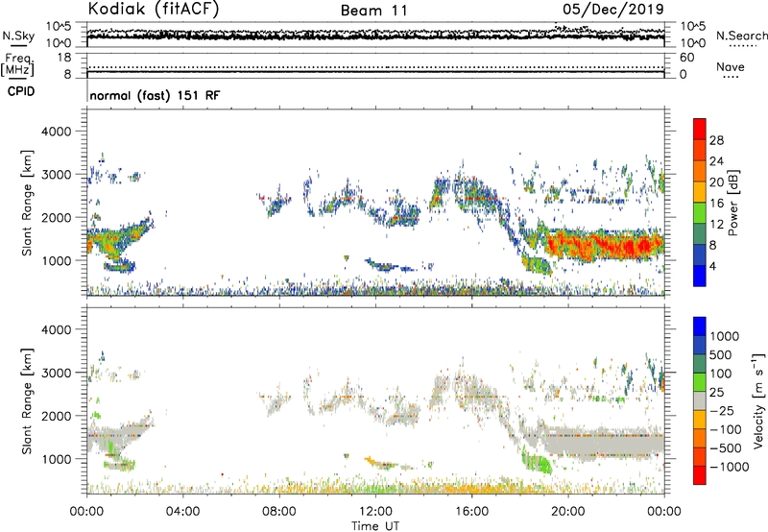Click the 'Kodiak (fitACF)' title text
Image resolution: width=768 pixels, height=532 pixels.
point(154,9)
